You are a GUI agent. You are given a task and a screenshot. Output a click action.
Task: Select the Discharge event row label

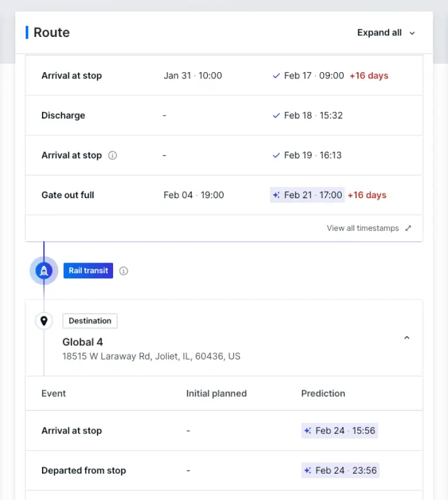point(63,115)
